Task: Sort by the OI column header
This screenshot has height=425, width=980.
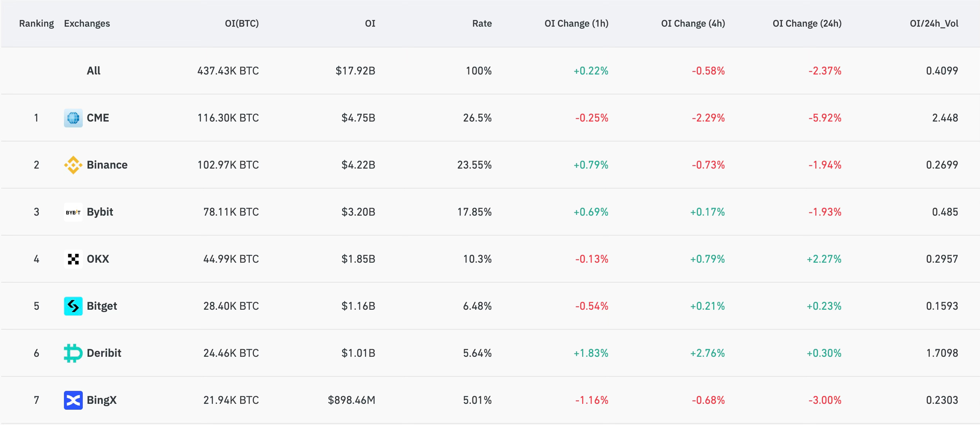Action: (370, 24)
